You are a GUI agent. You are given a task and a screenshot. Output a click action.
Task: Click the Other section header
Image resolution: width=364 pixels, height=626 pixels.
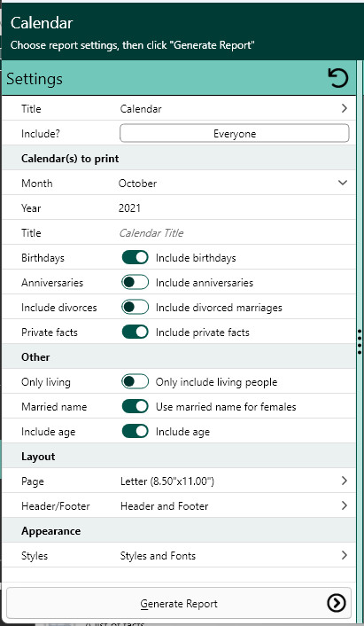pos(35,357)
